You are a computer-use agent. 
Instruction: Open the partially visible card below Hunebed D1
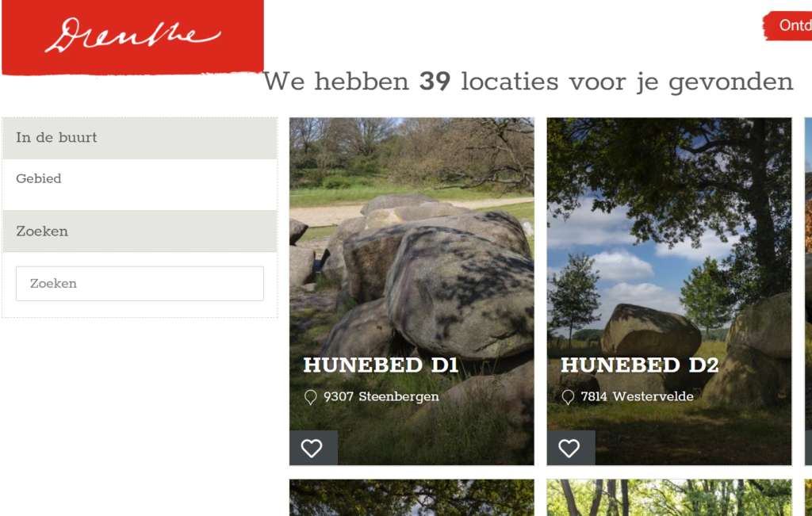click(x=412, y=497)
